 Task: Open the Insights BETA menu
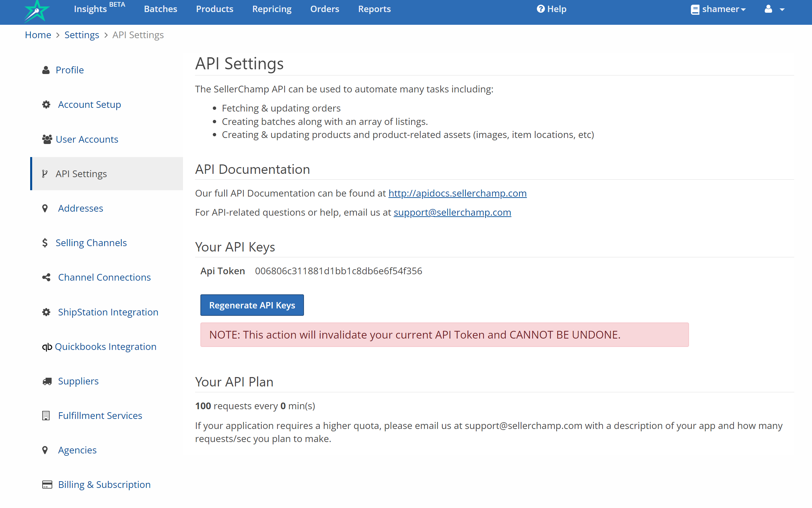point(99,8)
